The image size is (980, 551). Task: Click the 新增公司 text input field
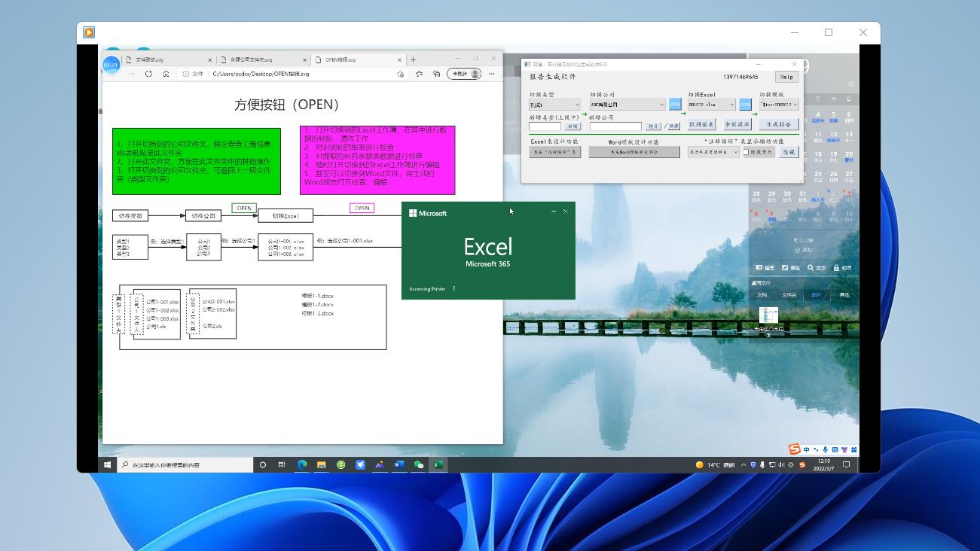[615, 126]
